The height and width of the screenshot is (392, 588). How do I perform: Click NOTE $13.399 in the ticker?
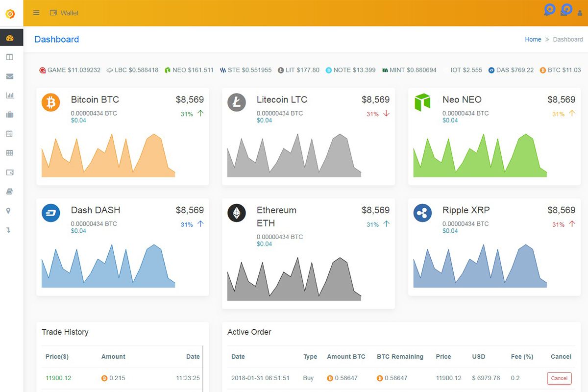[x=350, y=70]
